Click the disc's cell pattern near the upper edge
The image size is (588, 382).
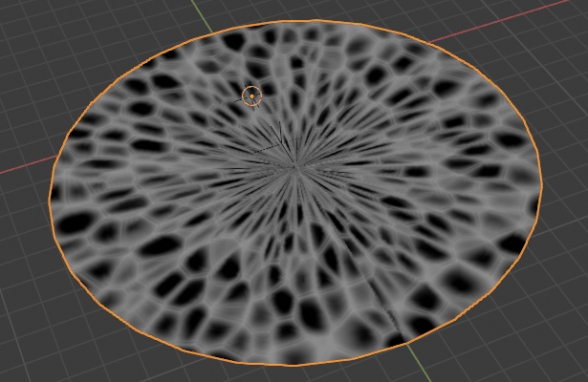pos(316,48)
